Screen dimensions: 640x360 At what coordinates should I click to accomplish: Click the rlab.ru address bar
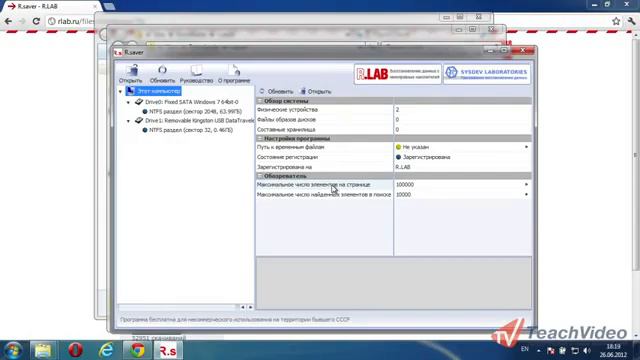pyautogui.click(x=76, y=21)
